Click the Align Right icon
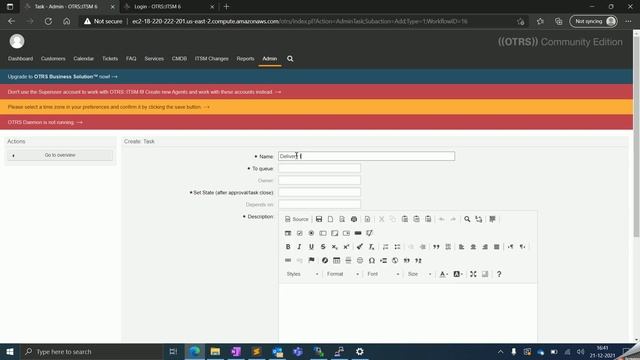640x360 pixels. click(x=485, y=247)
